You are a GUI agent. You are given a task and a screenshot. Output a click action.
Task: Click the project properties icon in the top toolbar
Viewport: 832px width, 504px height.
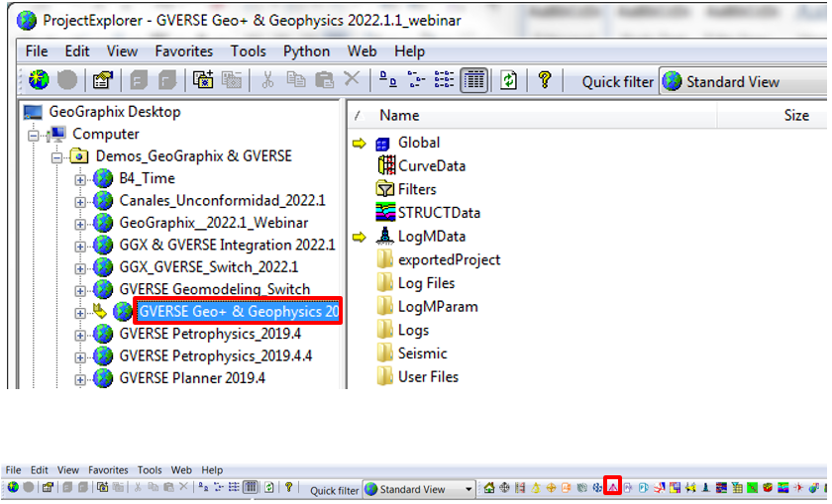(103, 80)
